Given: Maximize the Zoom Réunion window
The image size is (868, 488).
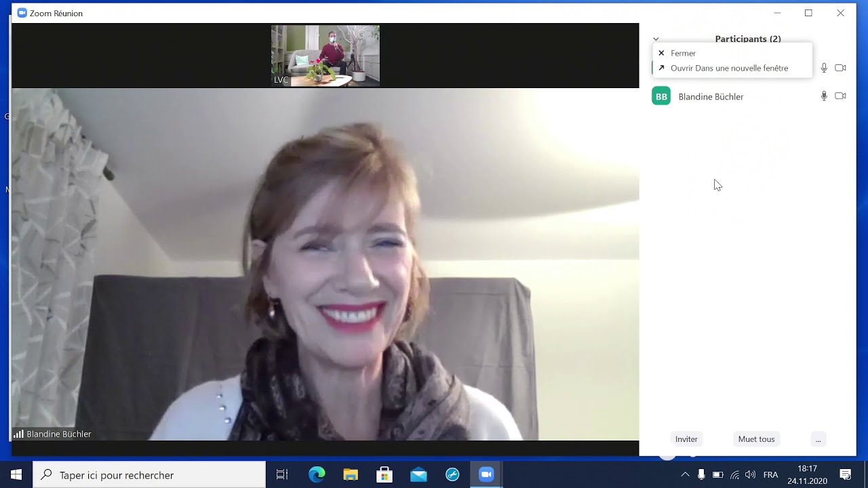Looking at the screenshot, I should (x=808, y=13).
